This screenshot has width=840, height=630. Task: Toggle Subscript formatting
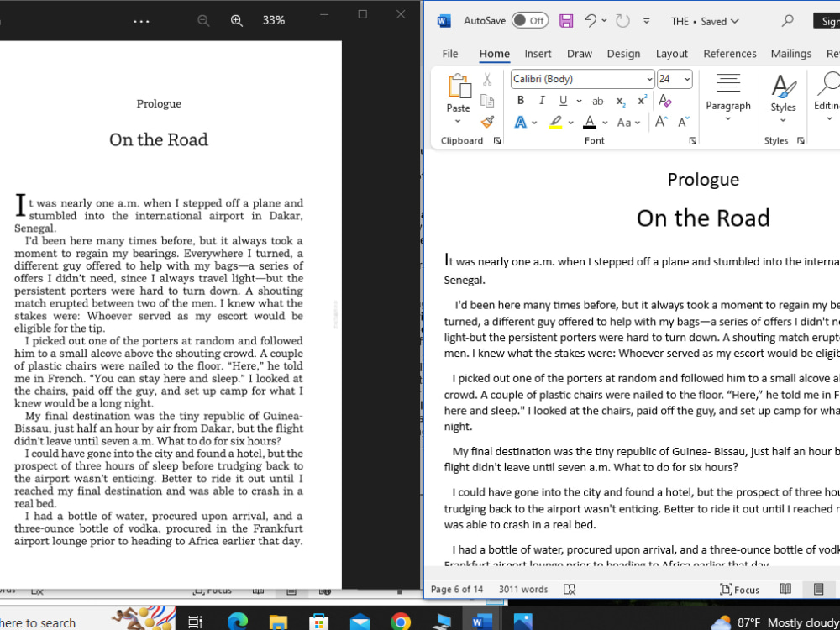(621, 101)
